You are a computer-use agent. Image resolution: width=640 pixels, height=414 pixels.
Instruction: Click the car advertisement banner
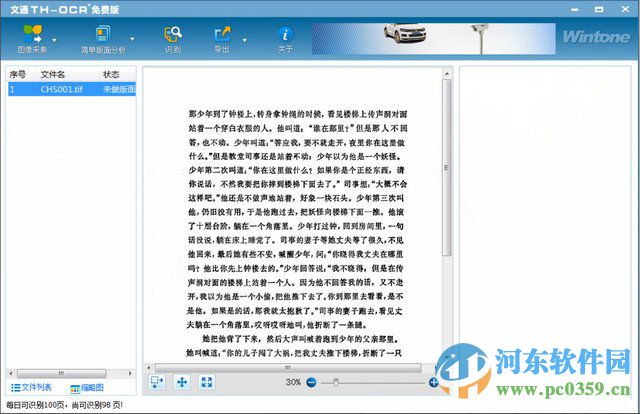tap(433, 39)
